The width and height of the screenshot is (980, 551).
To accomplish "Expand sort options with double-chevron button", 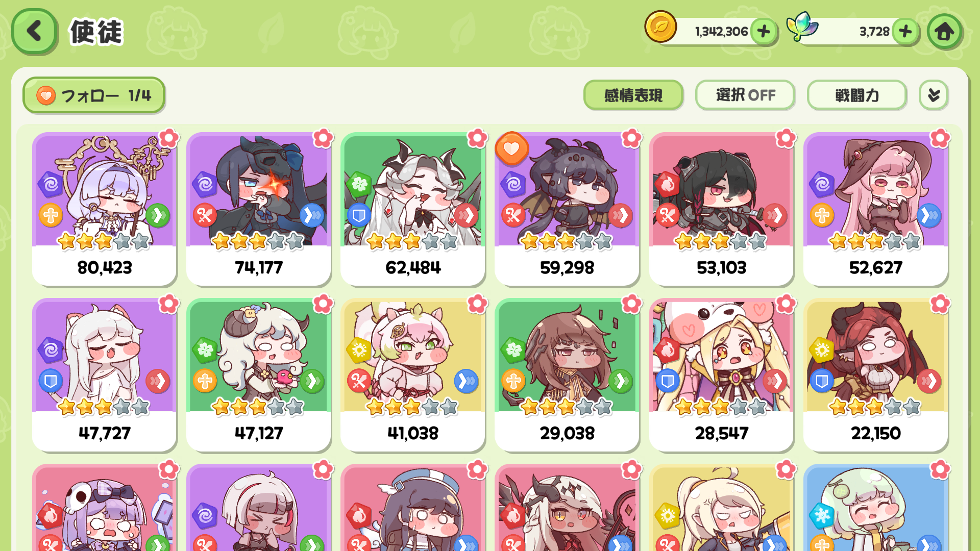I will coord(934,95).
